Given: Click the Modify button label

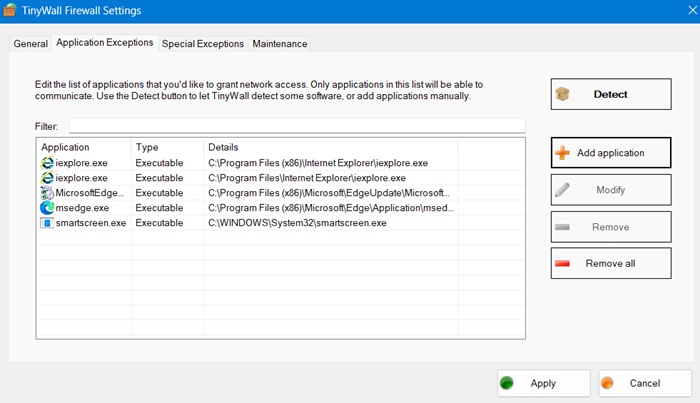Looking at the screenshot, I should click(x=610, y=190).
